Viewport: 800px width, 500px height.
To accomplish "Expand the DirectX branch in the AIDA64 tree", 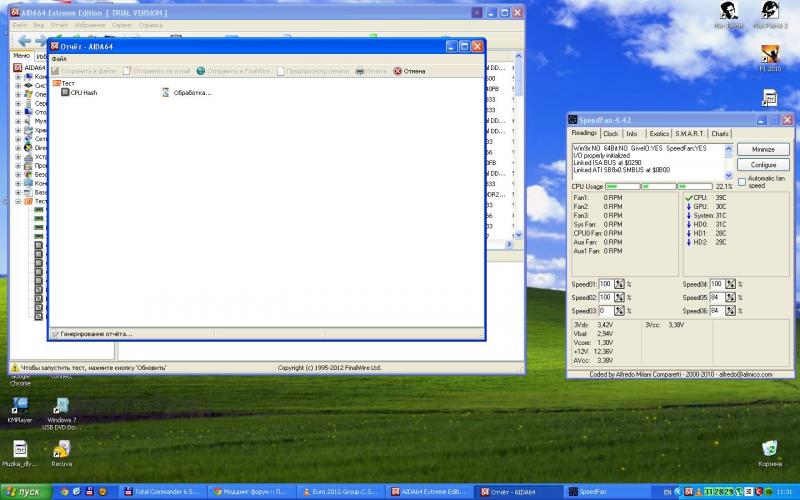I will [x=18, y=147].
